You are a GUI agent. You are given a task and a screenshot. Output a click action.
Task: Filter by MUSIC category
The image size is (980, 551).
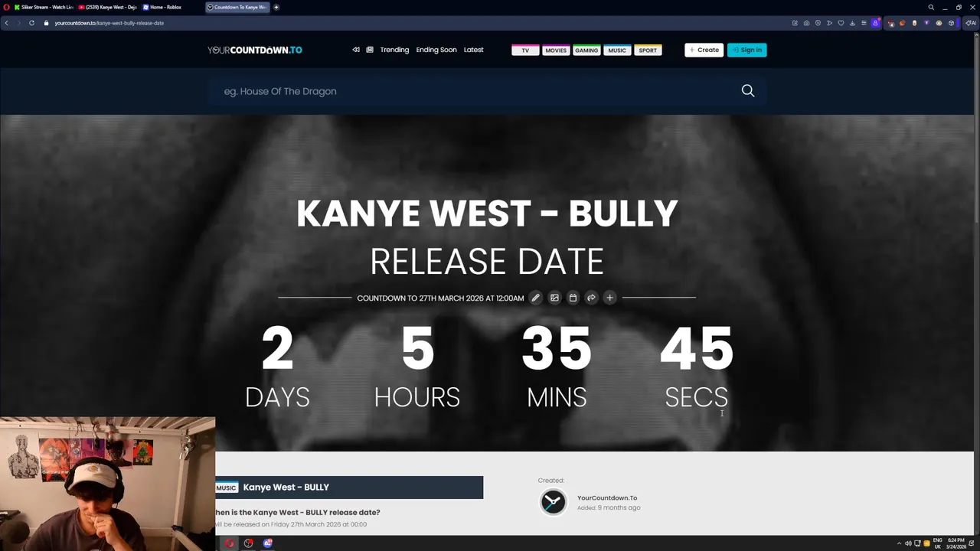click(617, 51)
